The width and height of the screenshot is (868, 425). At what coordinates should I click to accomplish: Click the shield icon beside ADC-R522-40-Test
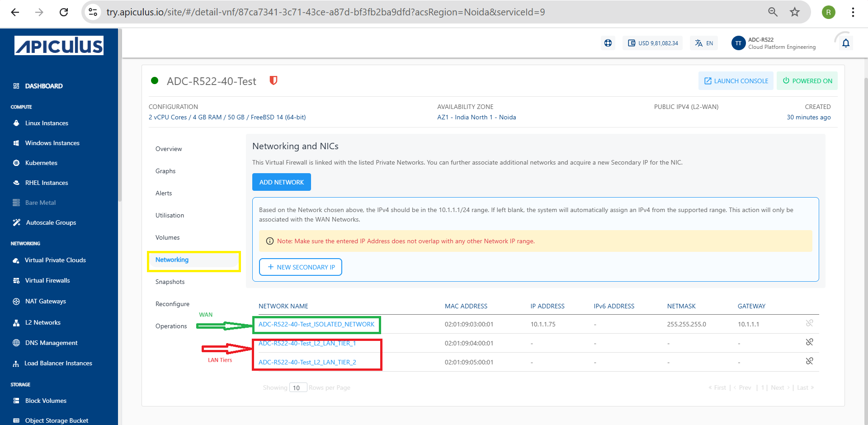(273, 81)
